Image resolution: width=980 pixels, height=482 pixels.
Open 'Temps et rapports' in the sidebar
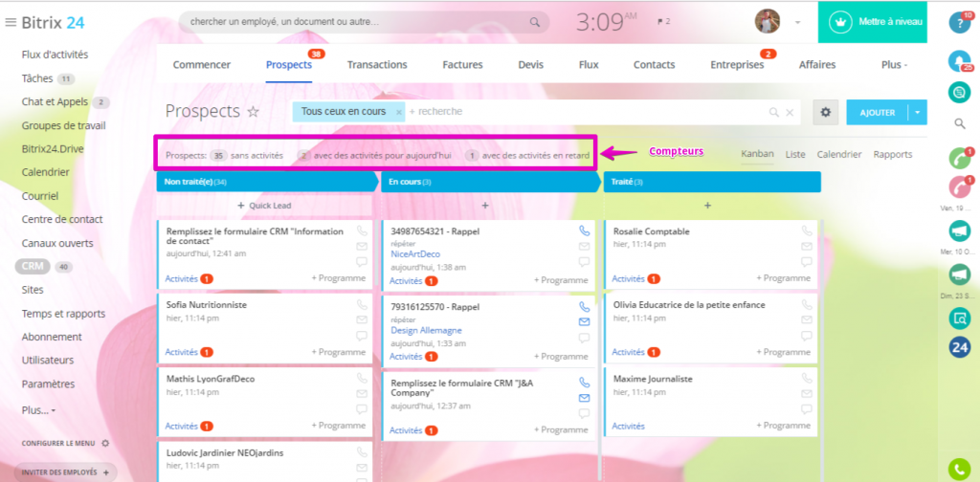point(63,314)
